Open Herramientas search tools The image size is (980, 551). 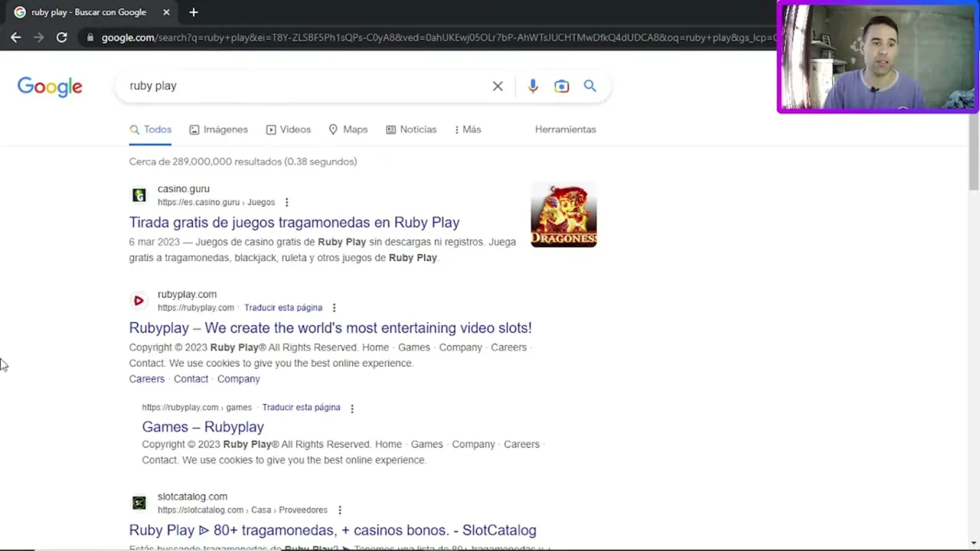565,129
